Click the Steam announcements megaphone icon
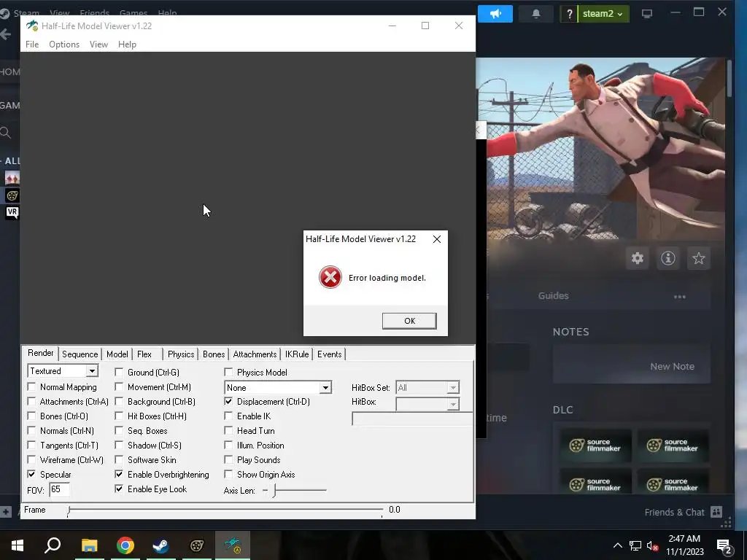 (x=495, y=13)
